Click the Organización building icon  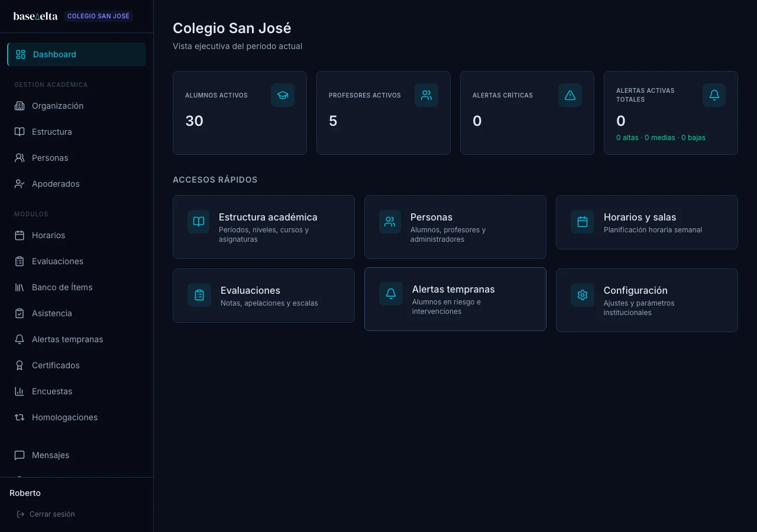[20, 106]
